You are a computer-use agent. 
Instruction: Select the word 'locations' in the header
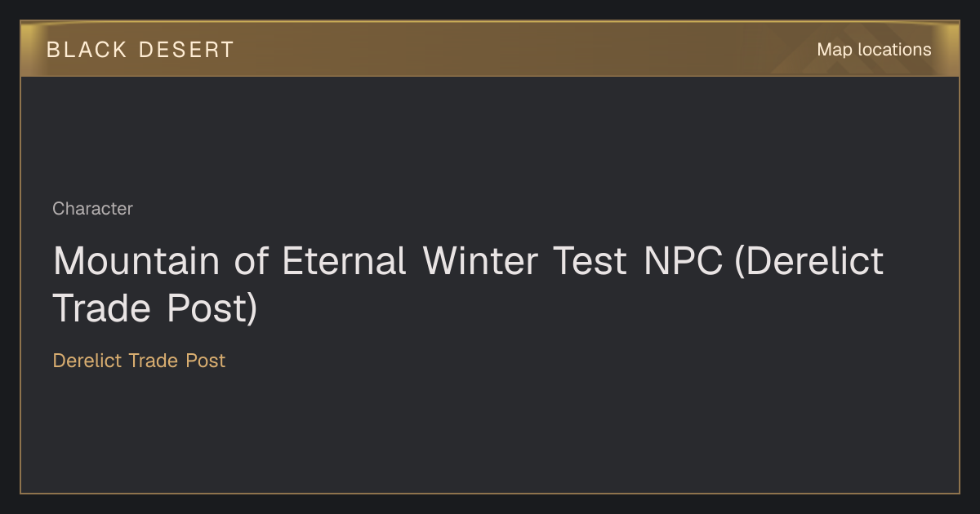894,50
